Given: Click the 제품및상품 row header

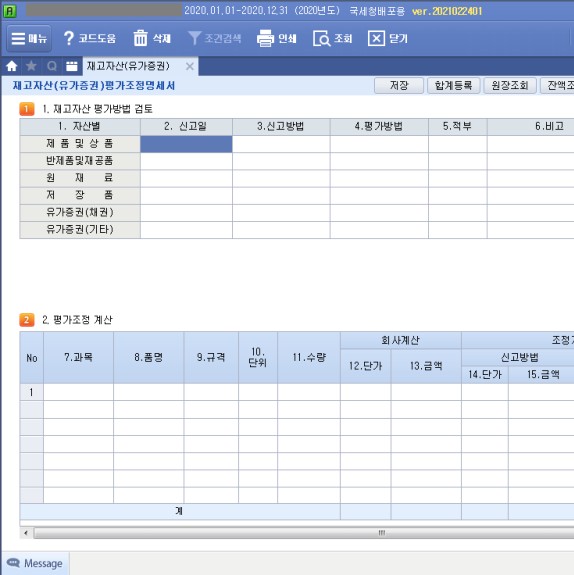Looking at the screenshot, I should click(x=80, y=144).
